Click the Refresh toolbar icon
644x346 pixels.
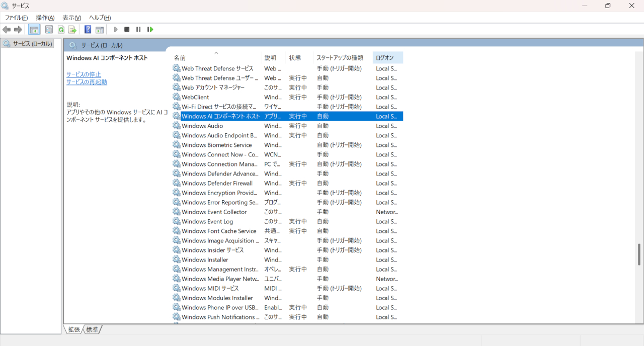tap(61, 30)
